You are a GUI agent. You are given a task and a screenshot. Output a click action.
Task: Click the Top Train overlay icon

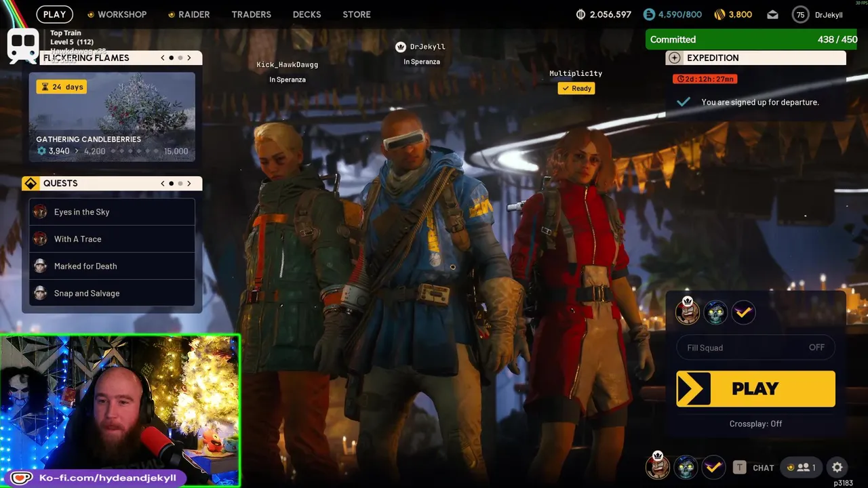23,45
